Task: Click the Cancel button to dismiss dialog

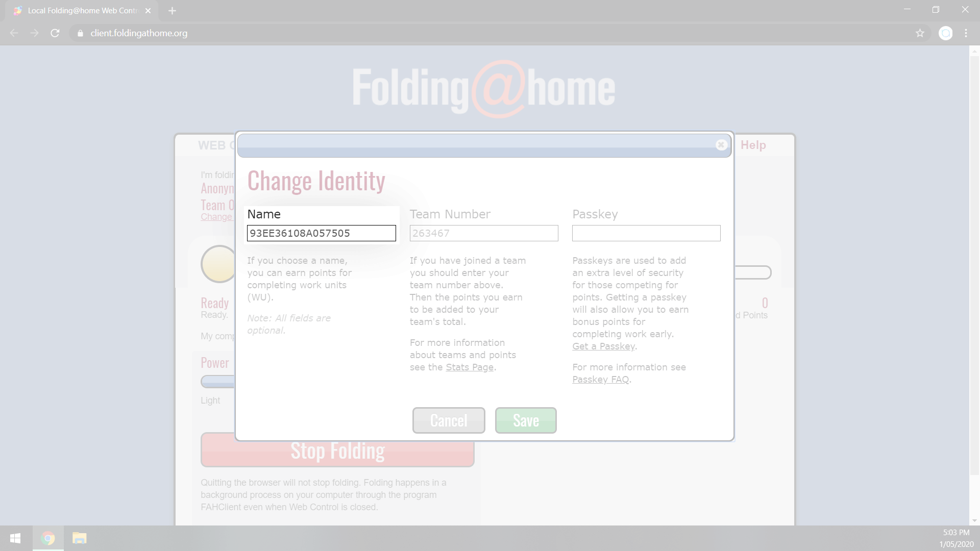Action: [x=448, y=420]
